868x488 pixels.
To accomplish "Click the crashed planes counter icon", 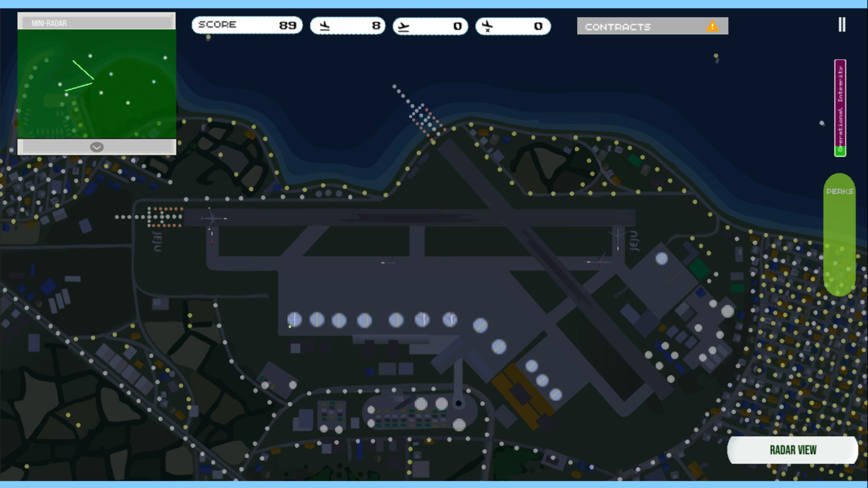I will pos(487,26).
